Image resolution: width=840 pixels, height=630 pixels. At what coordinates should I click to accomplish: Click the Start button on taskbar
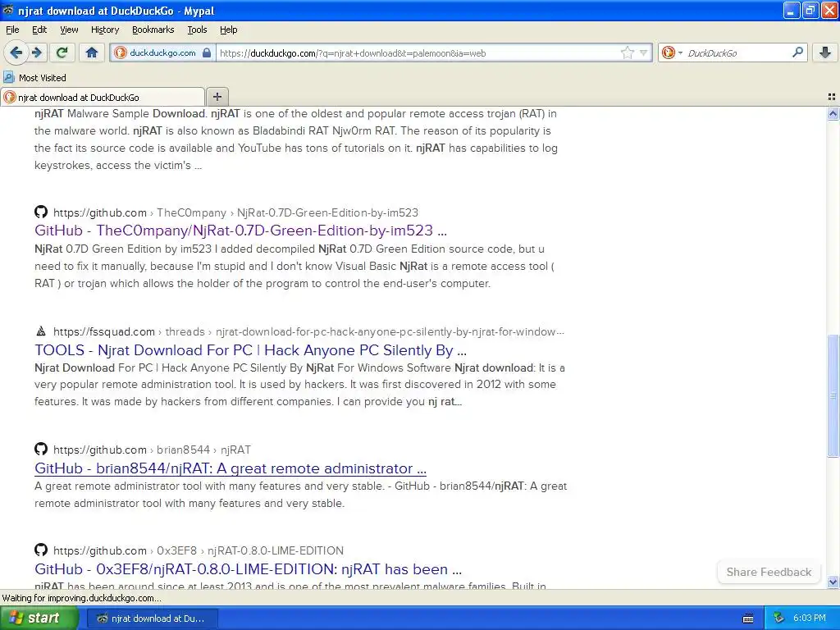point(39,618)
